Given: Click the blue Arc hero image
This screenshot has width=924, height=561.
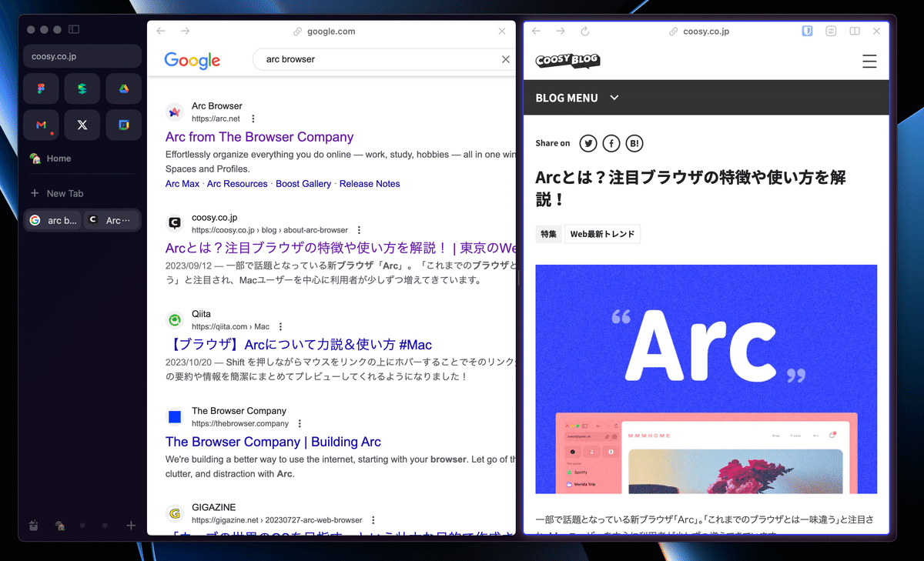Looking at the screenshot, I should (706, 379).
